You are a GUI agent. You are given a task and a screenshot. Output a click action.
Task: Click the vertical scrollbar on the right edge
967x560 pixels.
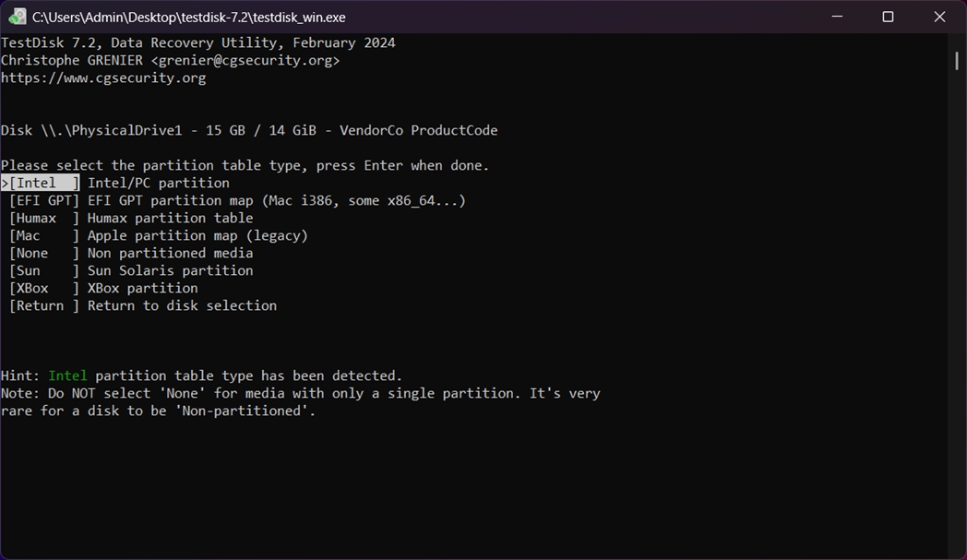pos(956,61)
